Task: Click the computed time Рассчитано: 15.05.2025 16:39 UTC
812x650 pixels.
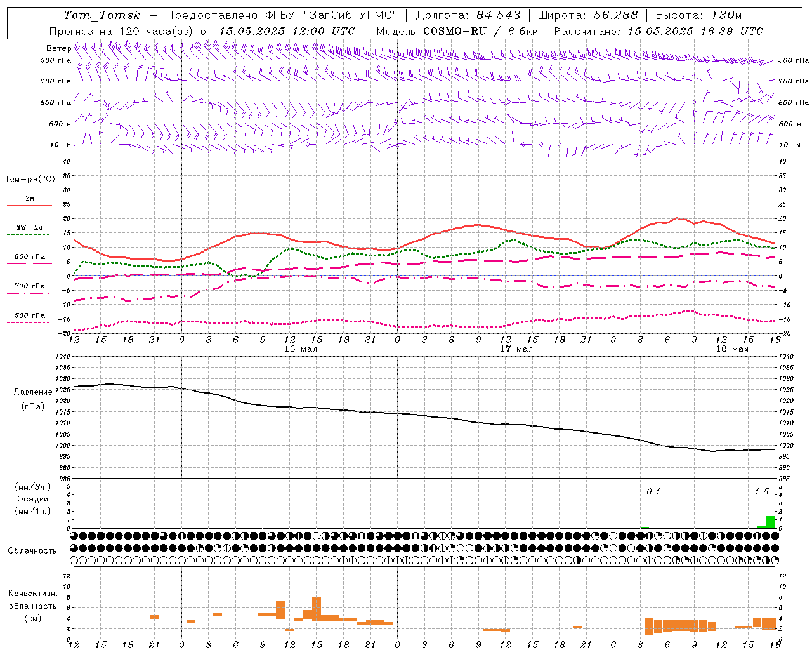Action: (x=658, y=31)
